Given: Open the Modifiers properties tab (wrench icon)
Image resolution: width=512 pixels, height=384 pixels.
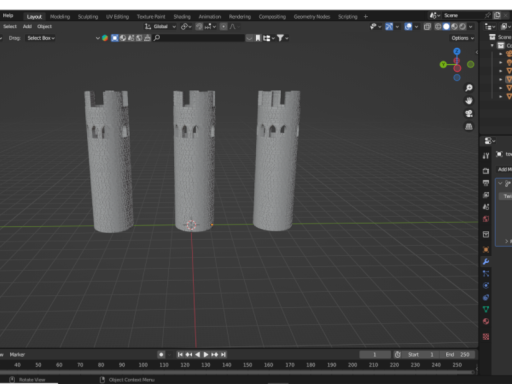Looking at the screenshot, I should [486, 262].
